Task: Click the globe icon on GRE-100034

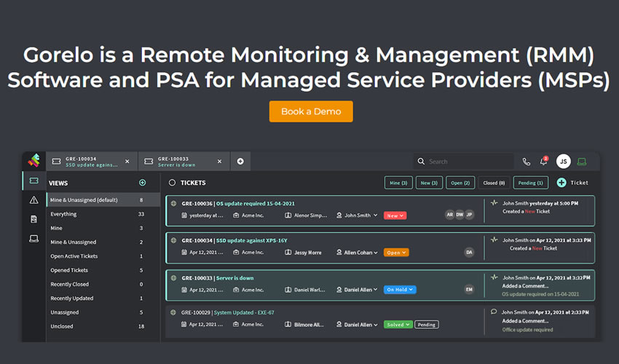Action: coord(173,240)
